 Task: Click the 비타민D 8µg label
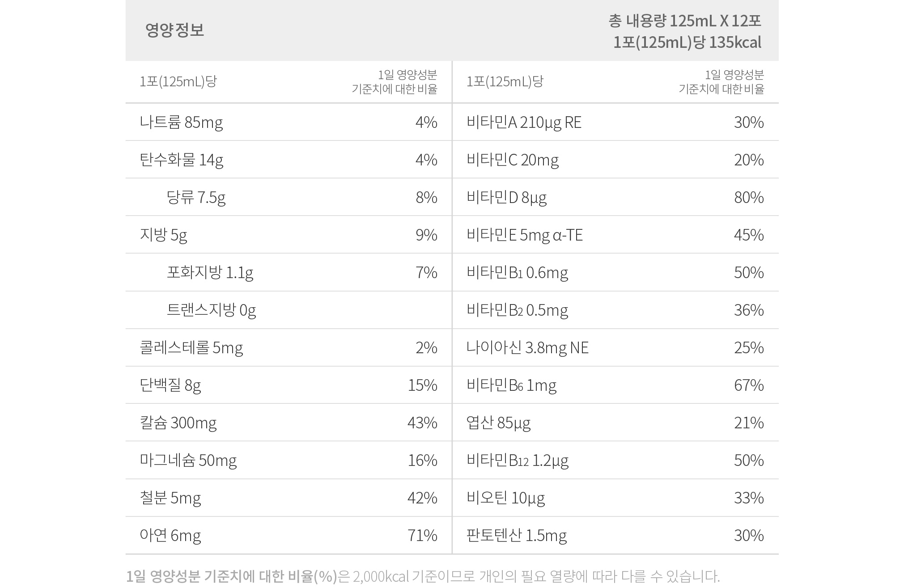[506, 197]
